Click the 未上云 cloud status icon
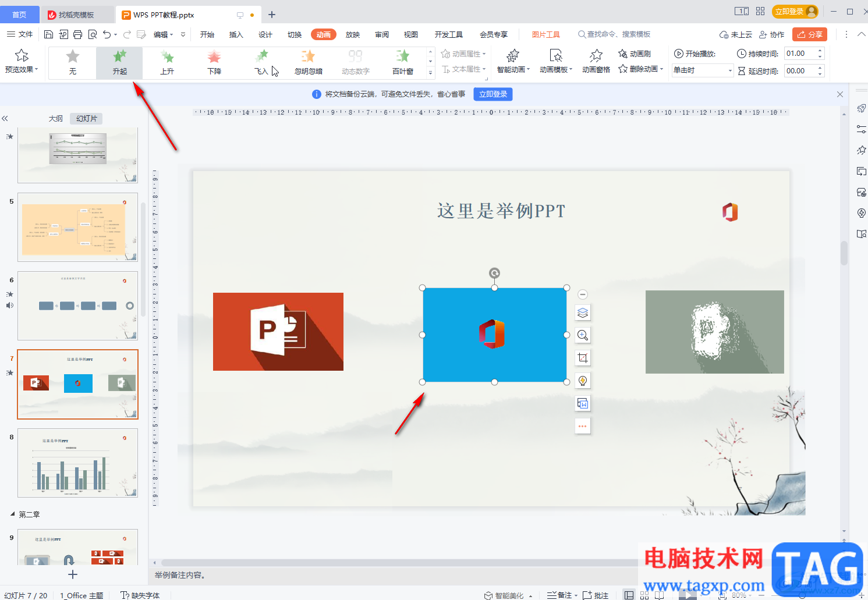Image resolution: width=868 pixels, height=600 pixels. 736,35
